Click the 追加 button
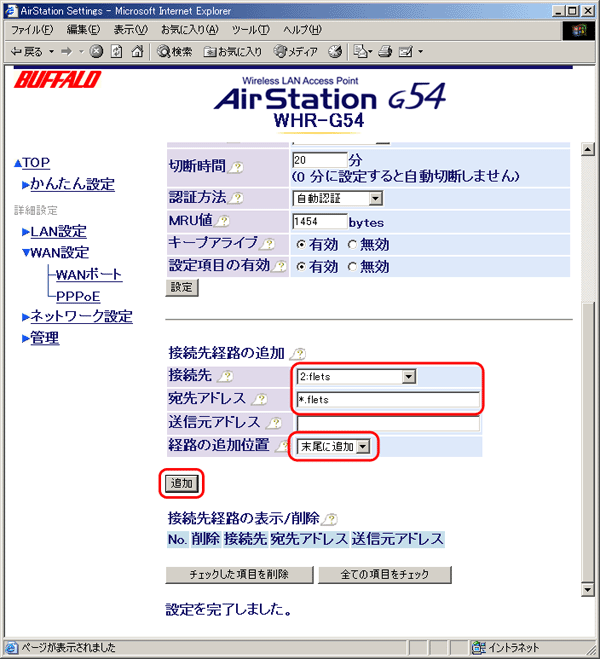 (x=181, y=483)
